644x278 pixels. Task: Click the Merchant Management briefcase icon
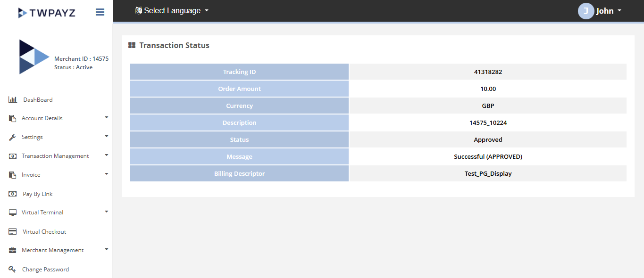13,250
